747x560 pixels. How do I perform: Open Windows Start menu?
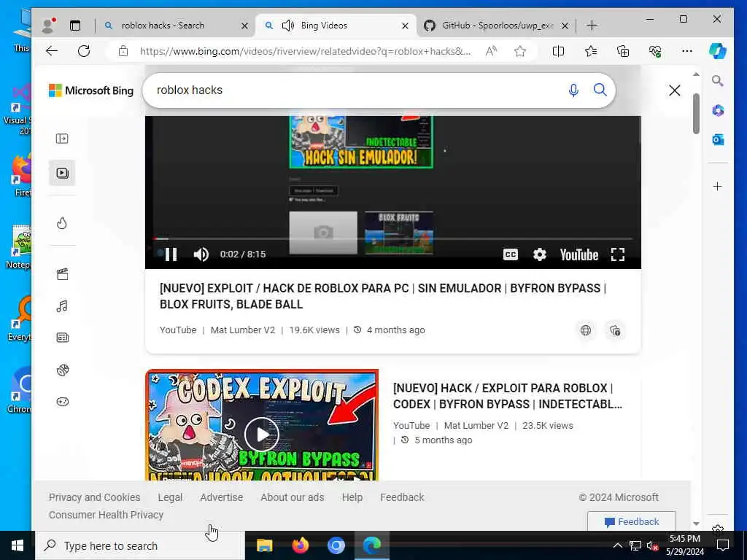pos(18,545)
